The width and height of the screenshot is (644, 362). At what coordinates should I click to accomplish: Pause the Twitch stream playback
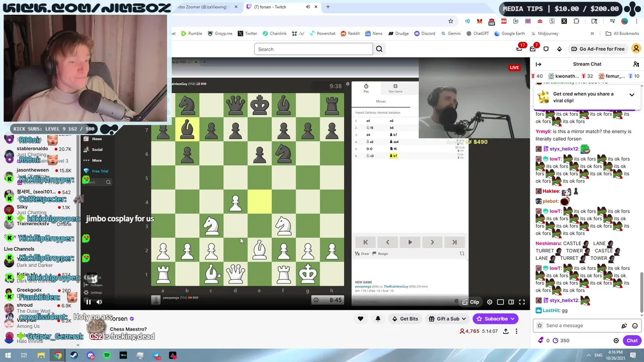pyautogui.click(x=88, y=302)
